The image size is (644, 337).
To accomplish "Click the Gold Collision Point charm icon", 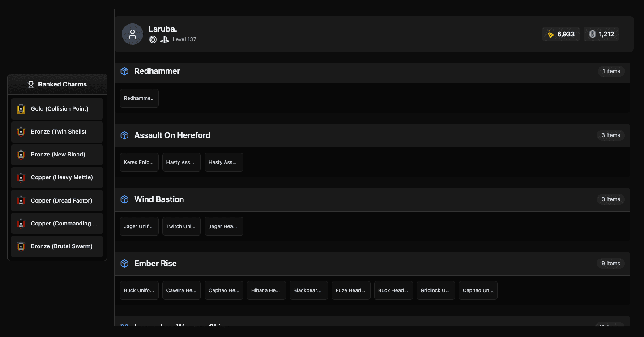I will pos(21,109).
